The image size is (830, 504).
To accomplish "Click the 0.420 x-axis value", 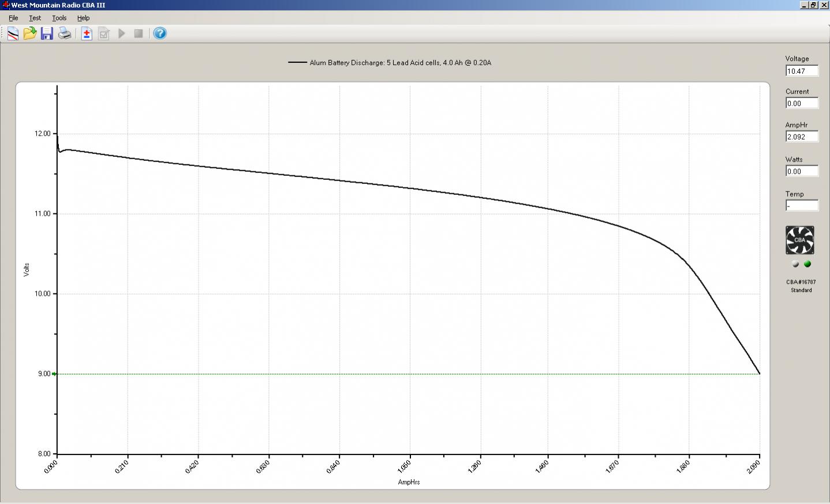I will 192,467.
